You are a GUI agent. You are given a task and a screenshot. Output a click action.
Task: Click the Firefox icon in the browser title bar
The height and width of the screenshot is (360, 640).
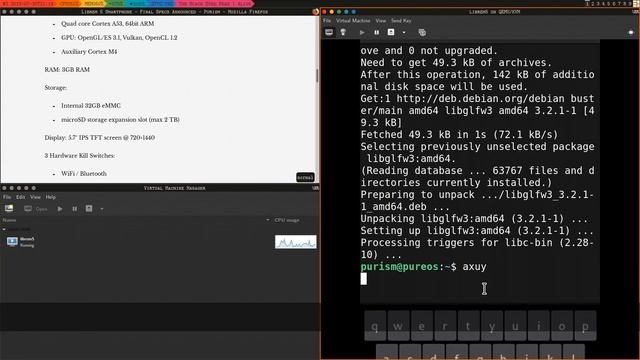[315, 12]
